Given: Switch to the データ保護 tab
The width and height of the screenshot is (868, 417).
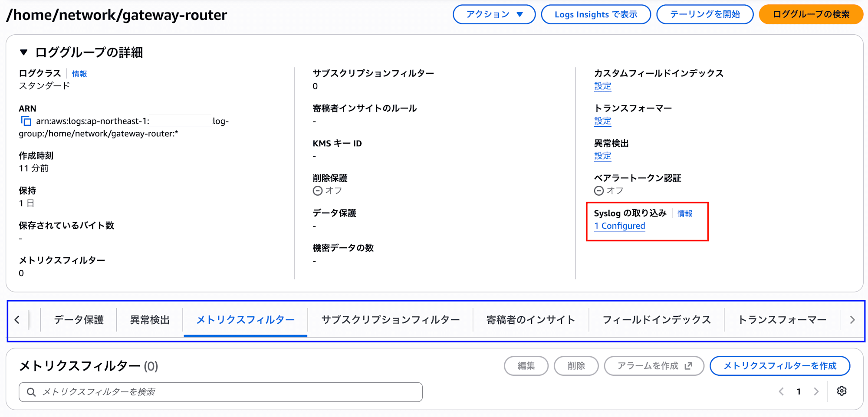Looking at the screenshot, I should pyautogui.click(x=79, y=320).
